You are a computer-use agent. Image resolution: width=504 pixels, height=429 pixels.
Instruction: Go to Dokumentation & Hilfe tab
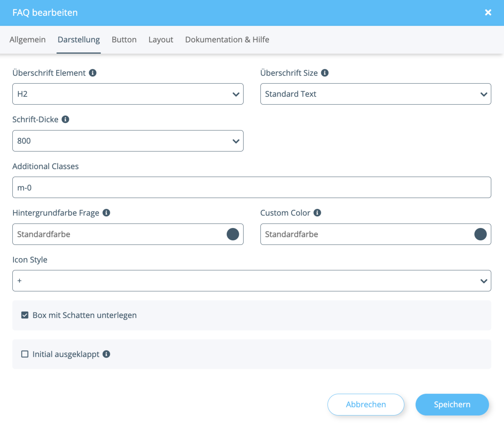pyautogui.click(x=227, y=40)
